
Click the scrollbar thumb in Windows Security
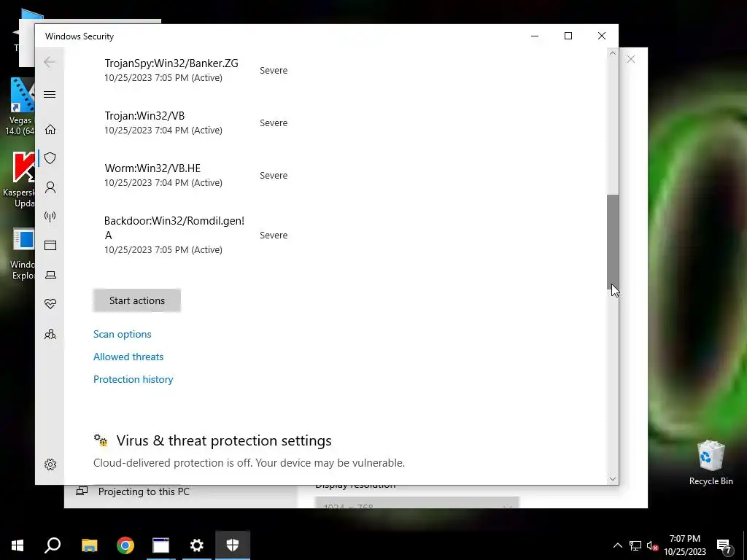pos(613,241)
